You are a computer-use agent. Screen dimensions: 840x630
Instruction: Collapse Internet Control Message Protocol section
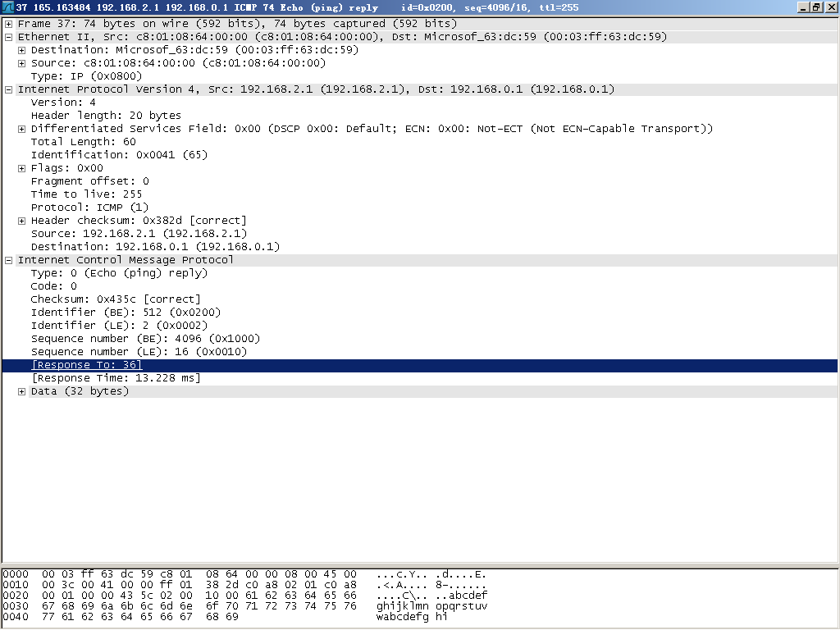8,260
